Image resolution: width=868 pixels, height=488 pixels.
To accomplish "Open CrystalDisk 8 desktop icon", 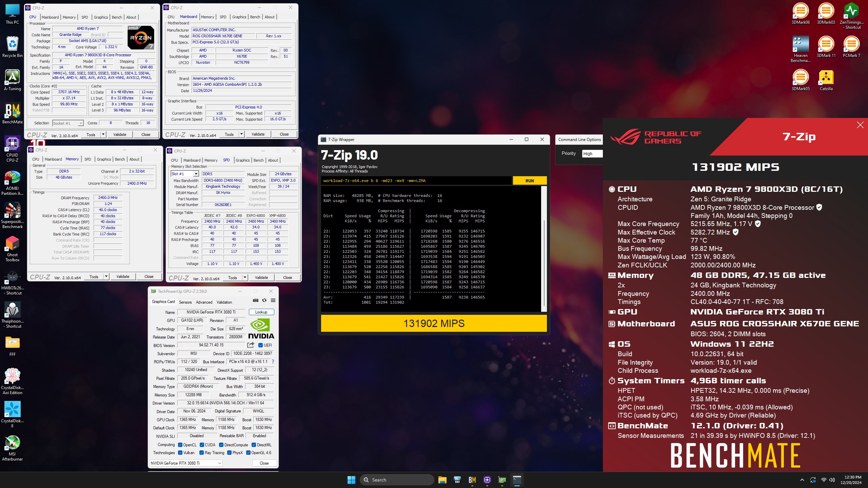I will tap(13, 415).
